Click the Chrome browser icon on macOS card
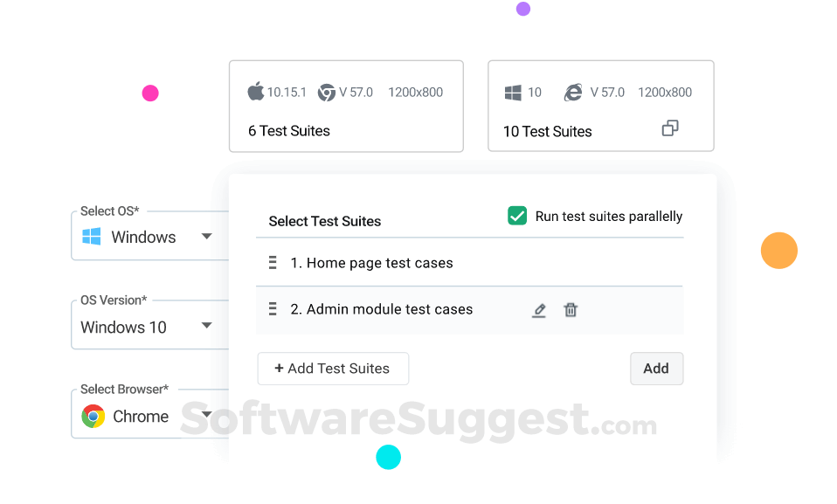 pos(324,92)
